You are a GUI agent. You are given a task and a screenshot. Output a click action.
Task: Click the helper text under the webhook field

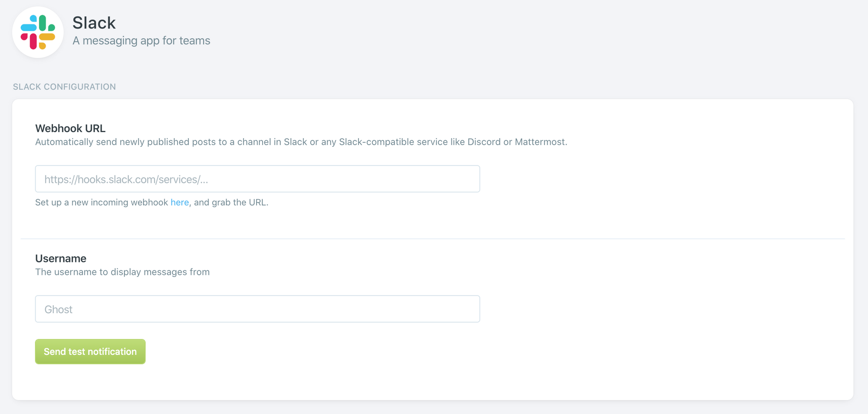click(151, 202)
